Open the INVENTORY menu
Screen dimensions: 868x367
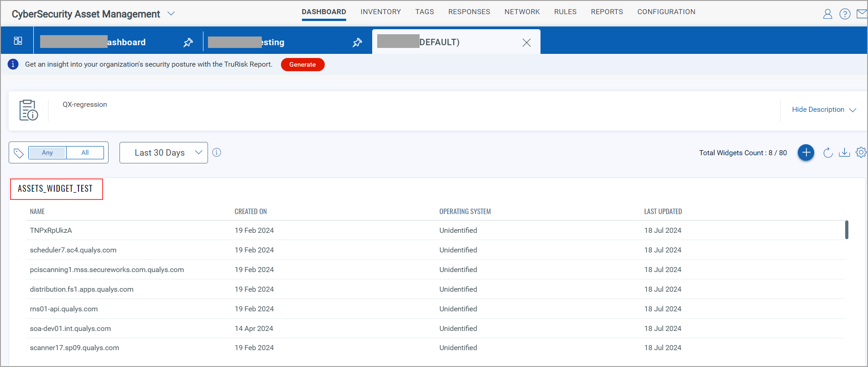click(380, 12)
